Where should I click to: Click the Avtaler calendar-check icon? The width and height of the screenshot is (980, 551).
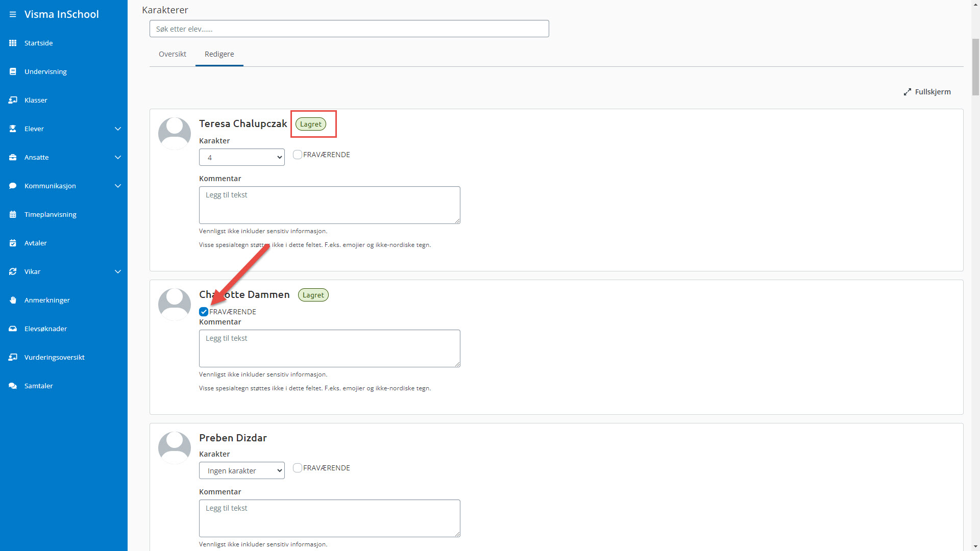13,243
